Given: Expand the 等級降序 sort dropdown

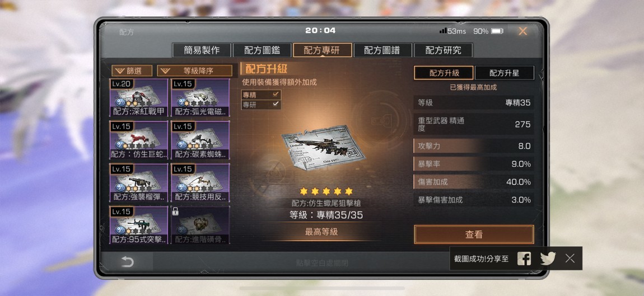Looking at the screenshot, I should (194, 71).
